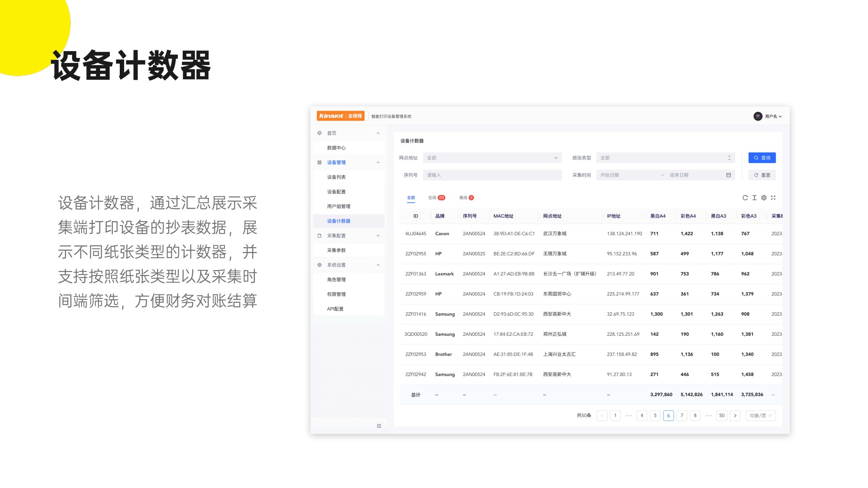Click the 序列号 input field
The height and width of the screenshot is (488, 868).
click(492, 175)
